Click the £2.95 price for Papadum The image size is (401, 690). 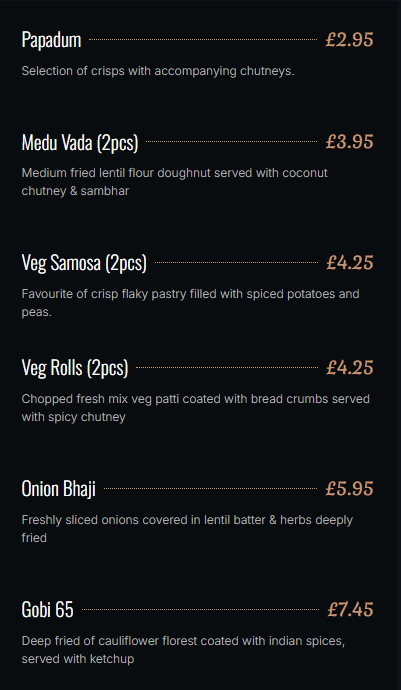pos(349,40)
